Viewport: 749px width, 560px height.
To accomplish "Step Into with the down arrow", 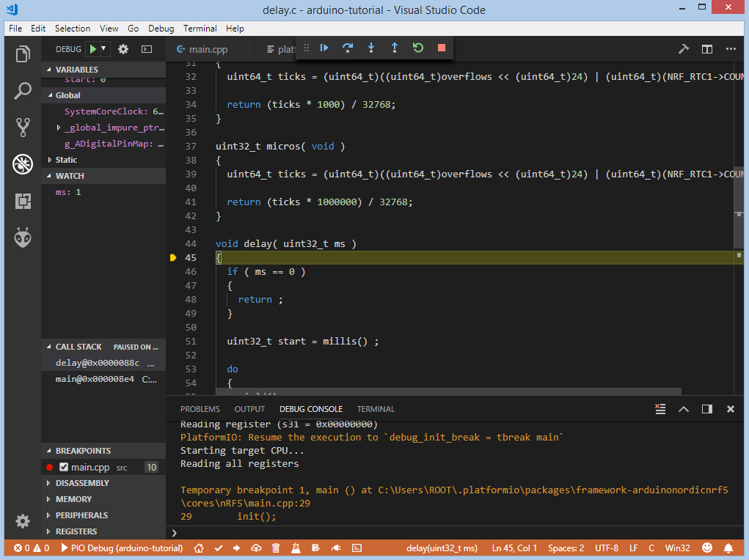I will (371, 48).
